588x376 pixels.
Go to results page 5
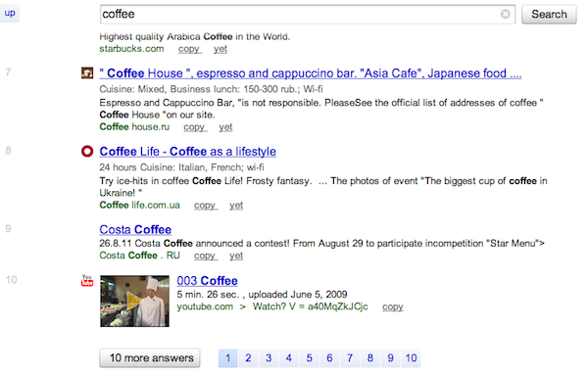[309, 358]
